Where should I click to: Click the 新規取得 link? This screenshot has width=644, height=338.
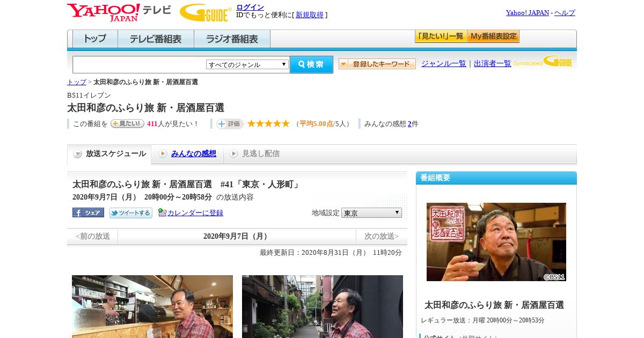point(310,15)
